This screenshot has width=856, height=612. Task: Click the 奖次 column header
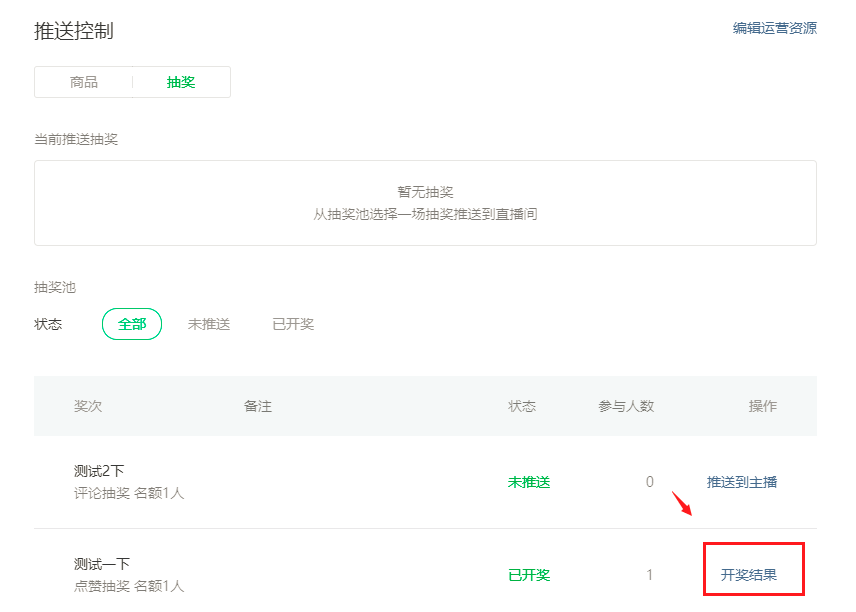(88, 406)
